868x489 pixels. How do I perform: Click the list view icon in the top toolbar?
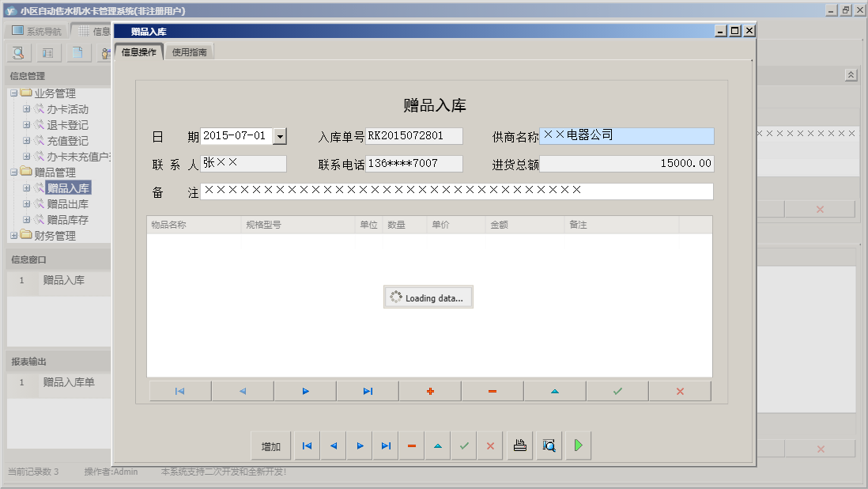click(47, 52)
